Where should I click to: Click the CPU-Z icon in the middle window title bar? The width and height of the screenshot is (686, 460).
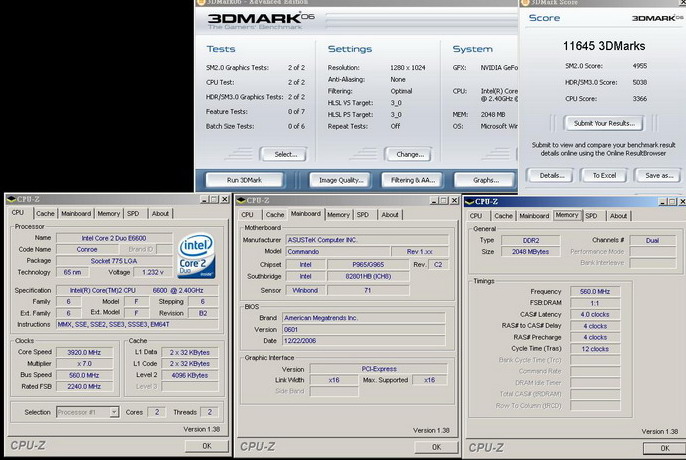point(243,200)
